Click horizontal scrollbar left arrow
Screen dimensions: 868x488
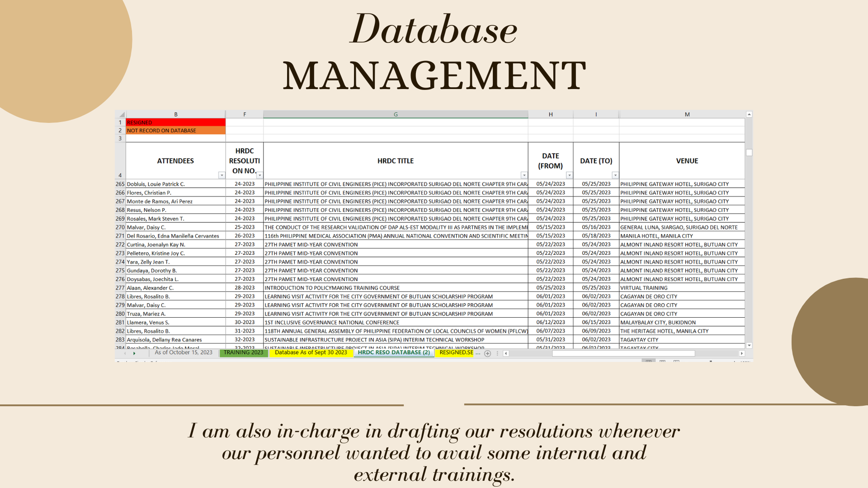click(x=506, y=354)
